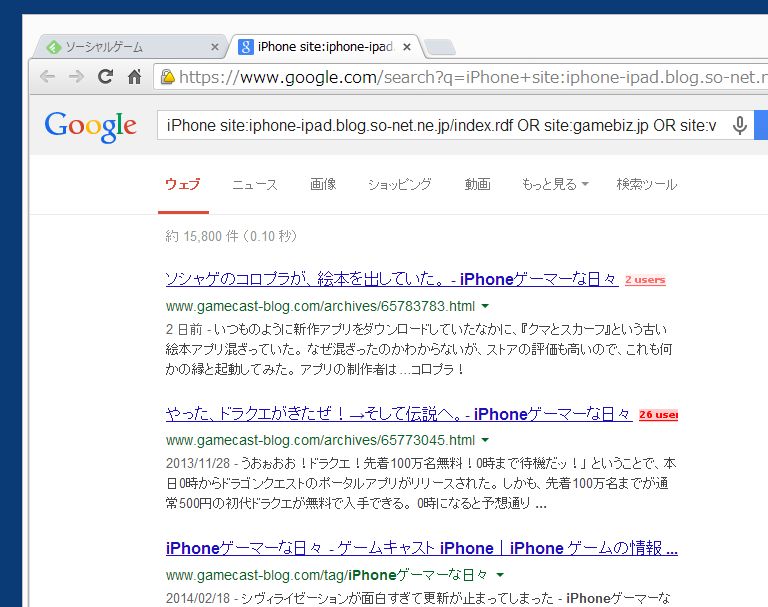Image resolution: width=768 pixels, height=607 pixels.
Task: Reload the page
Action: (x=105, y=76)
